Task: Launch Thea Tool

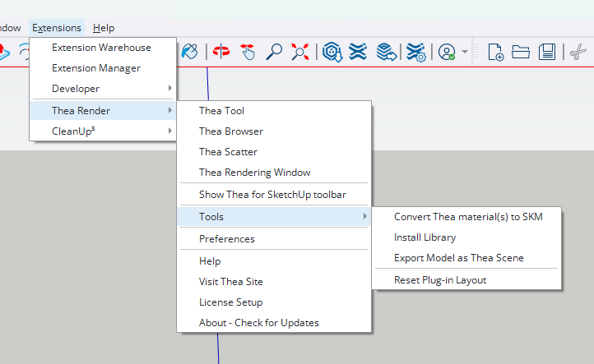Action: [x=274, y=111]
